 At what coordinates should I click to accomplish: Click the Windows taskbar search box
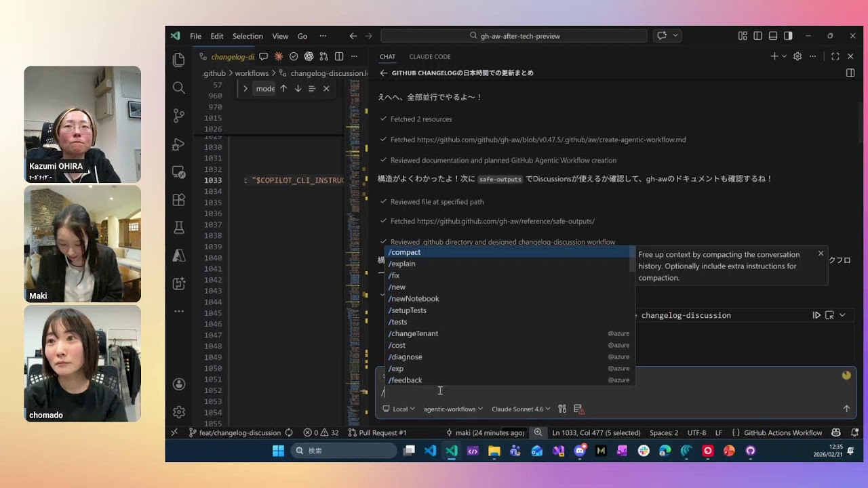point(344,451)
